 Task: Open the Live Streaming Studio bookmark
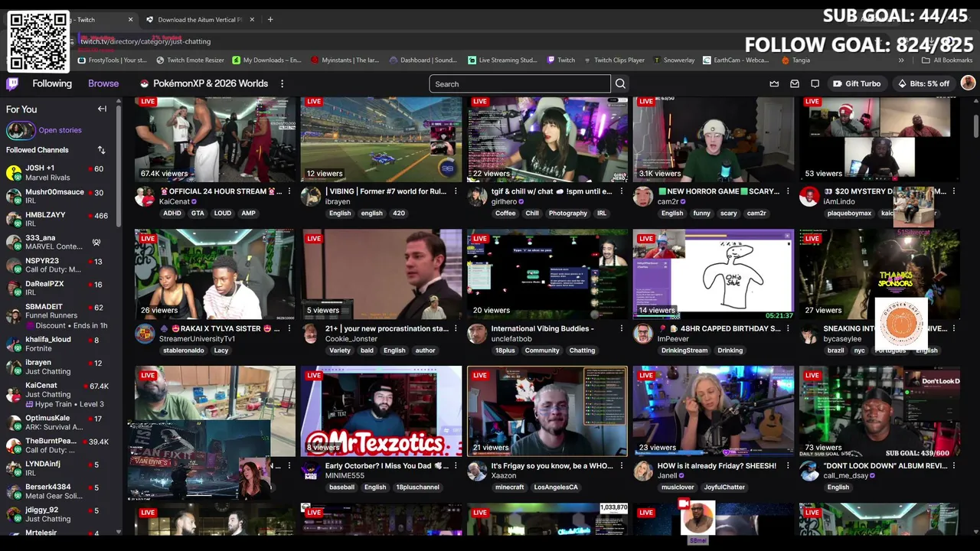[501, 60]
